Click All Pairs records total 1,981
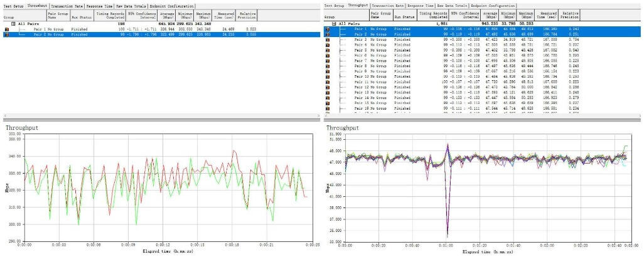Screen dimensions: 644x257 441,24
